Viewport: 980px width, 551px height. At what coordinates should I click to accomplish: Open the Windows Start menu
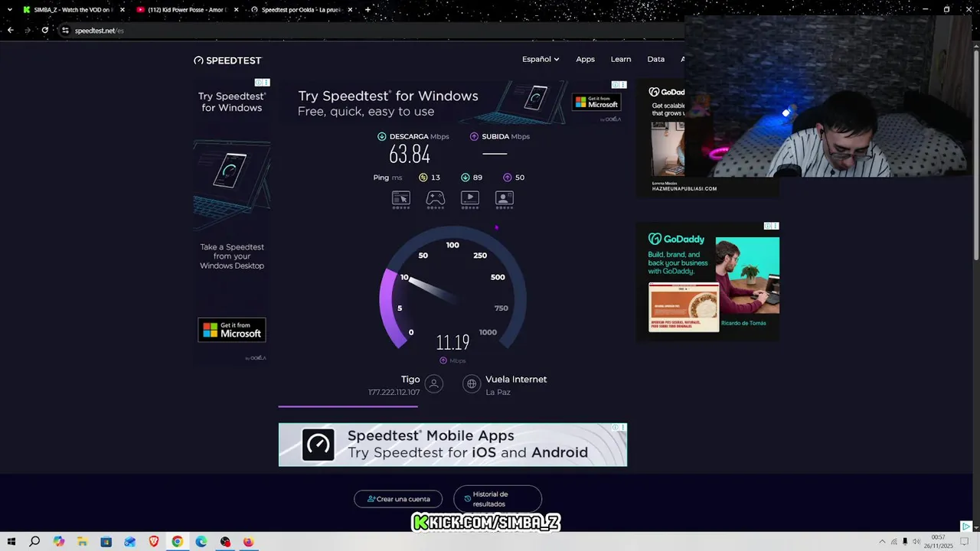[x=11, y=542]
